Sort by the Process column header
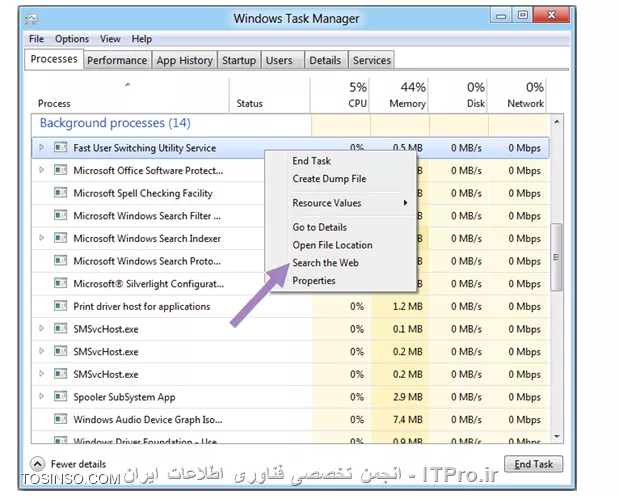The height and width of the screenshot is (500, 620). point(54,104)
